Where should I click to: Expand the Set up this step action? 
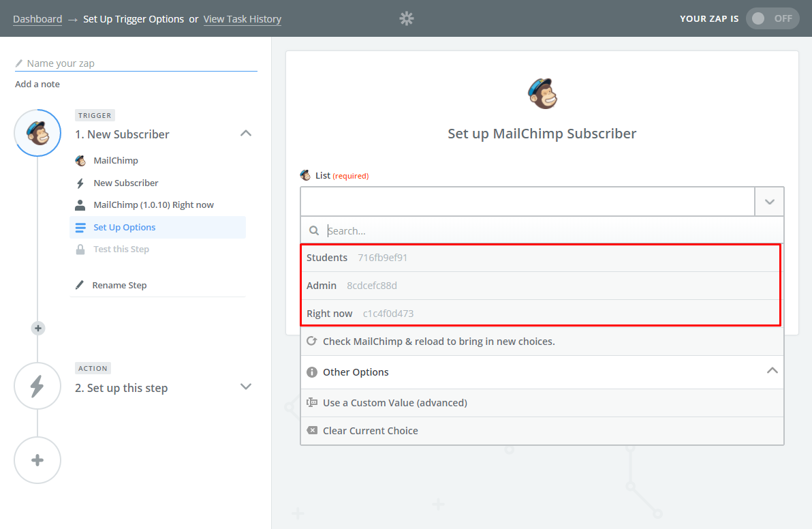click(x=246, y=387)
